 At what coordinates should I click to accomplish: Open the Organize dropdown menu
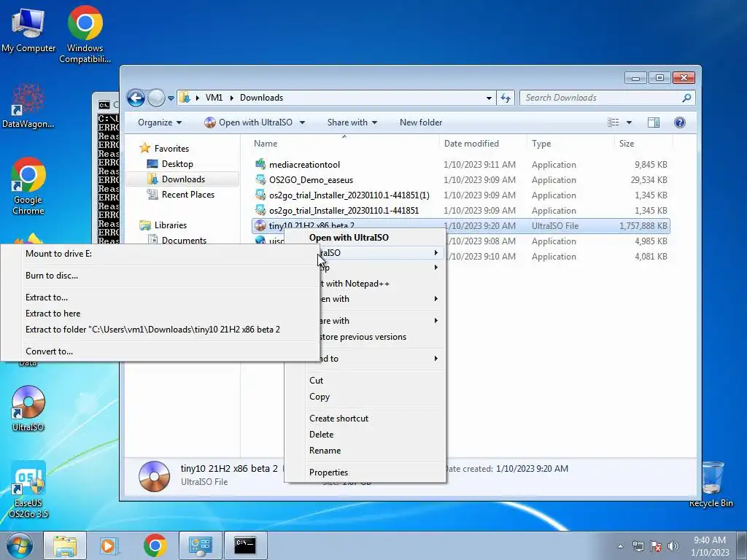click(160, 122)
